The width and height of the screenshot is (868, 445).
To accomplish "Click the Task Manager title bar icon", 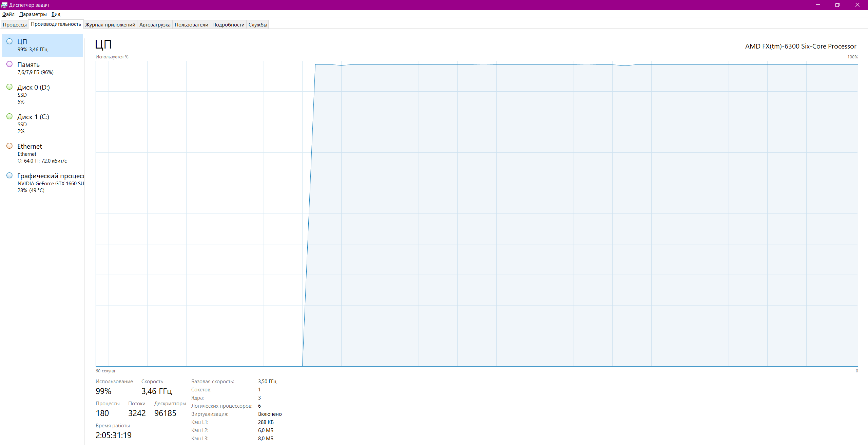I will [4, 5].
